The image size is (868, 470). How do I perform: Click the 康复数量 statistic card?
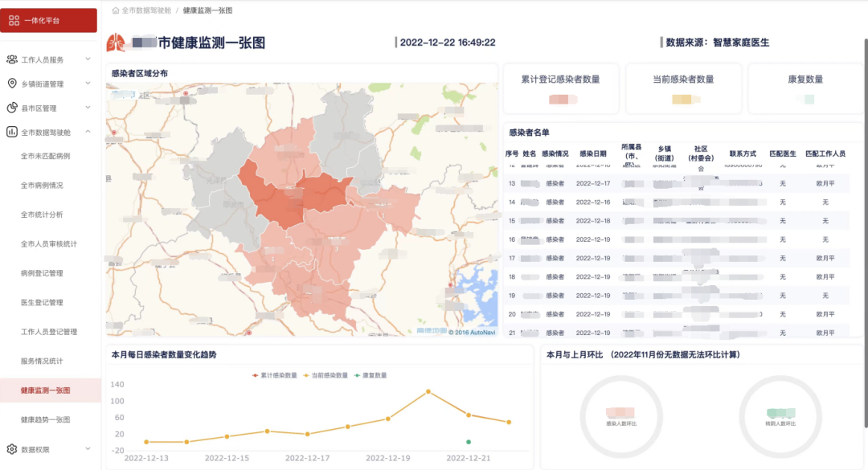tap(805, 88)
